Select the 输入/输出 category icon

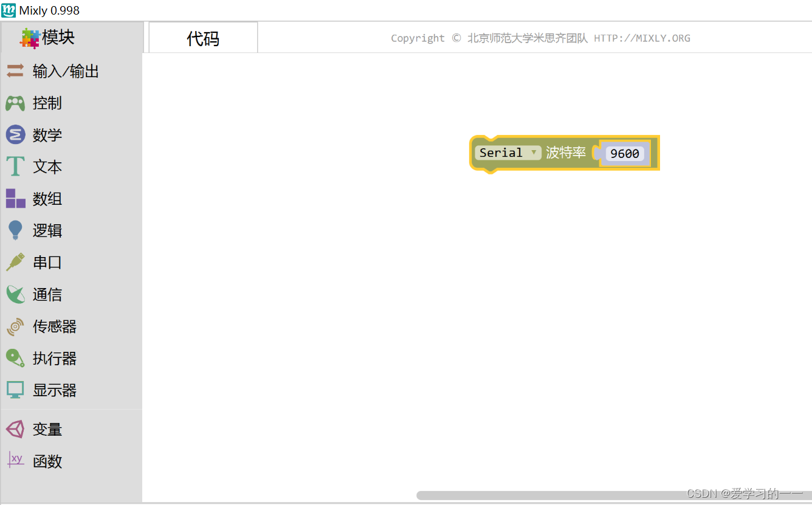click(17, 71)
